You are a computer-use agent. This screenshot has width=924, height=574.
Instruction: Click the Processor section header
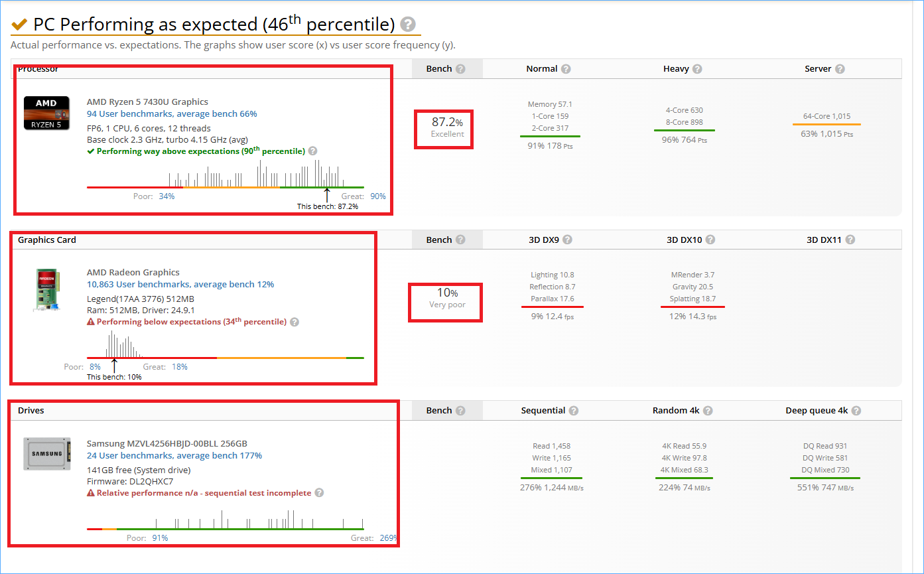click(38, 69)
